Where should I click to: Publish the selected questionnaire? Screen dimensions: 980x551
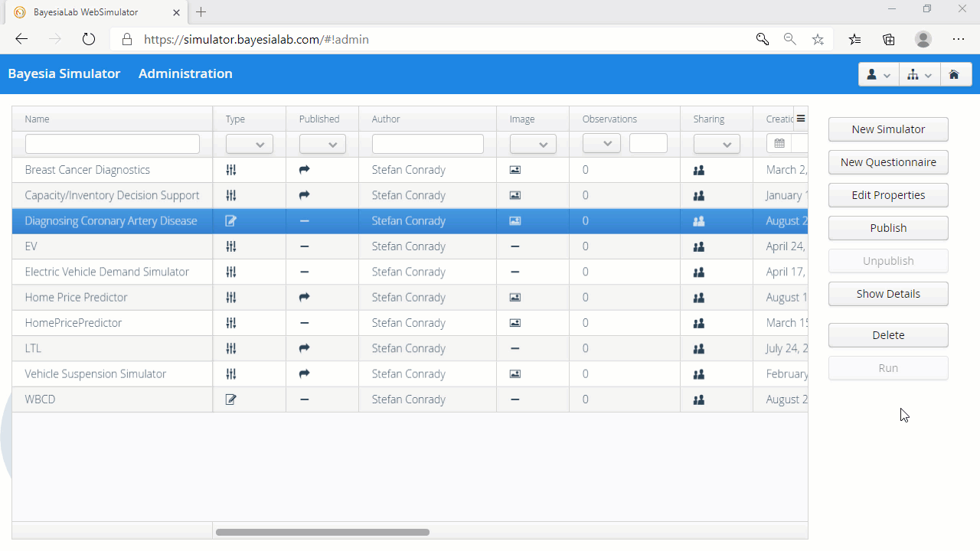click(x=888, y=228)
